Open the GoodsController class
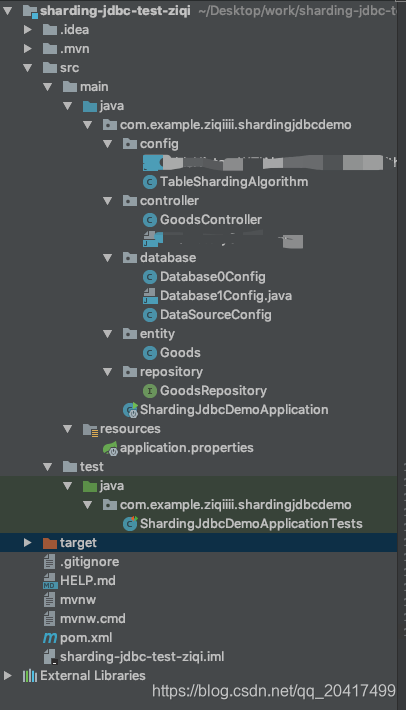 (x=211, y=220)
